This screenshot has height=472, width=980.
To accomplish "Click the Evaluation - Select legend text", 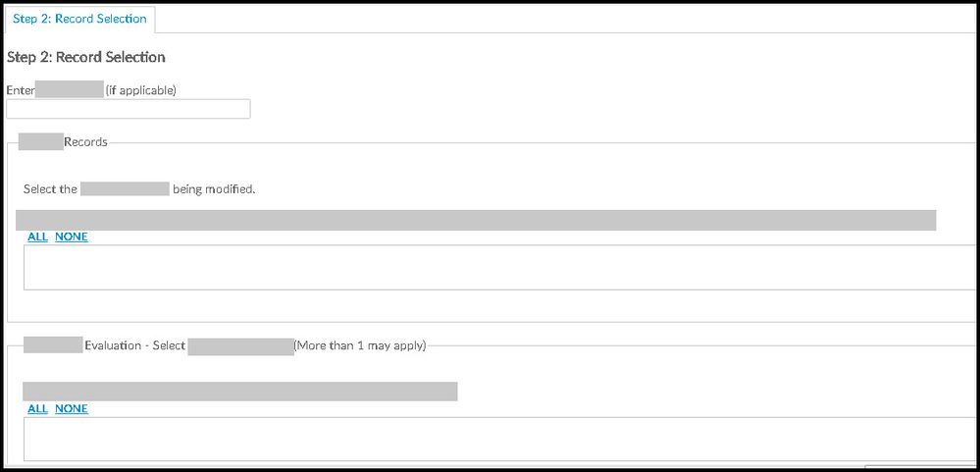I will point(135,345).
